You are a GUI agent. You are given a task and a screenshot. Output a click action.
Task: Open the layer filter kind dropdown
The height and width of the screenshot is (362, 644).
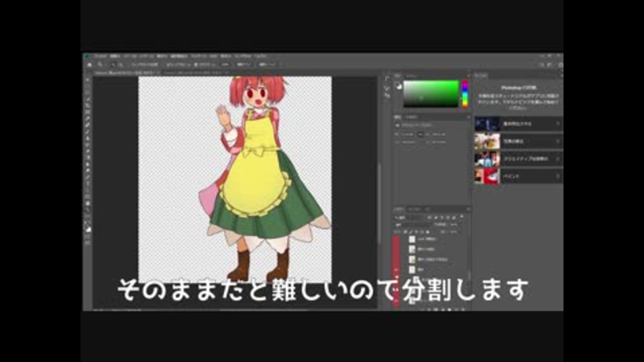409,217
